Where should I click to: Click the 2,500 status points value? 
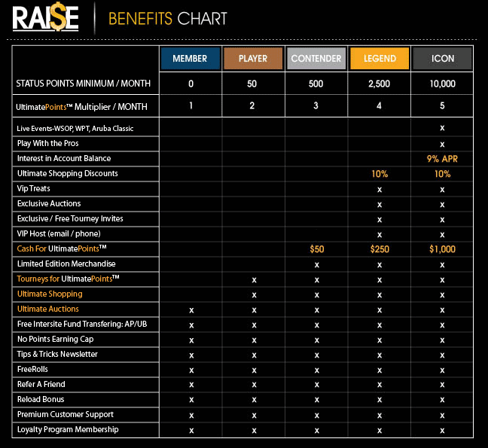[x=379, y=84]
